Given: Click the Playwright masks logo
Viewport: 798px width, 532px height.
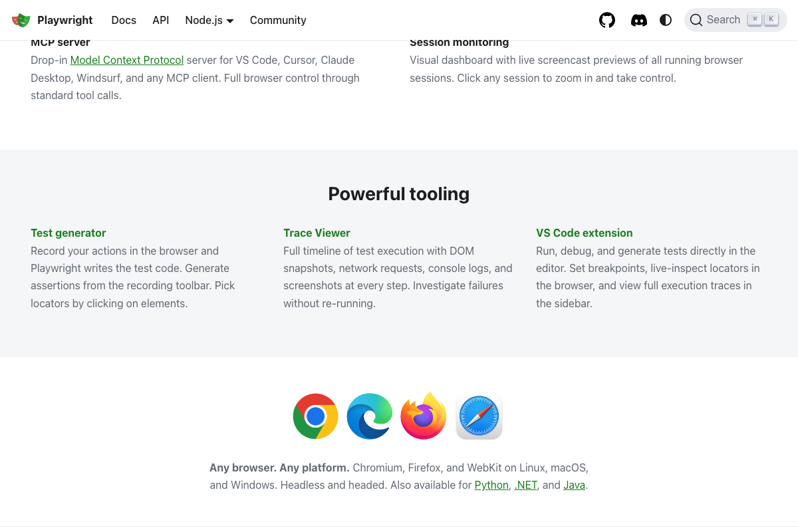Looking at the screenshot, I should [x=21, y=20].
